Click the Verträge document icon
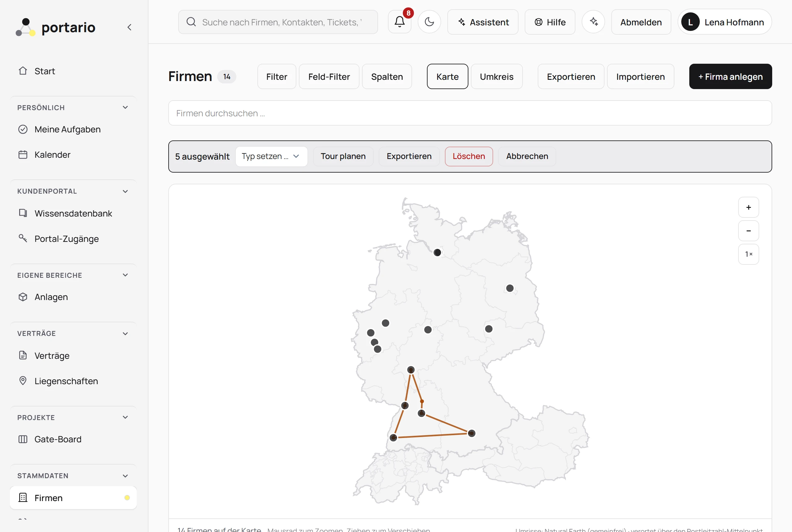The image size is (792, 532). pyautogui.click(x=23, y=355)
